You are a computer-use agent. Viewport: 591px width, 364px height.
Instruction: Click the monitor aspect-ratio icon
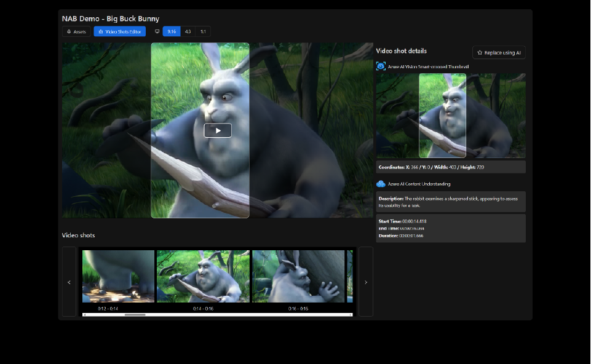click(157, 31)
